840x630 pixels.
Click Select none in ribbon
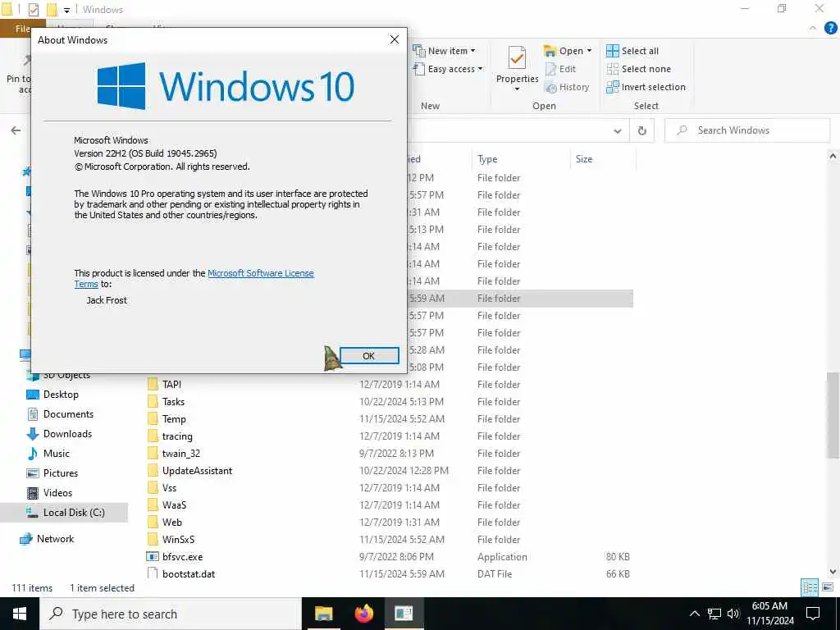pos(638,69)
